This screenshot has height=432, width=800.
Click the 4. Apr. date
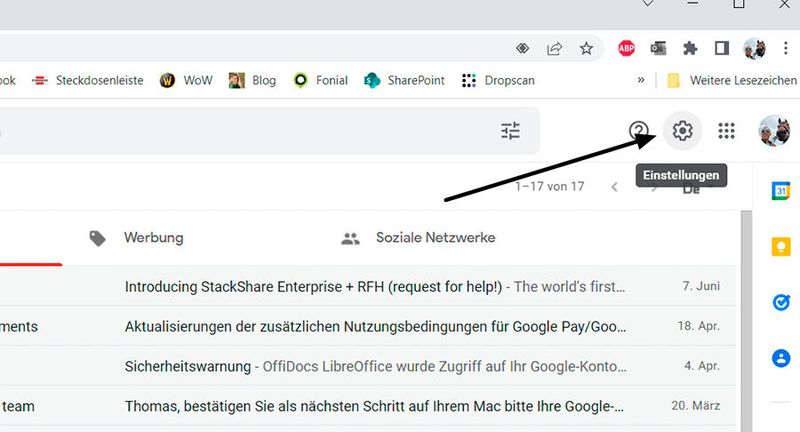(x=702, y=366)
